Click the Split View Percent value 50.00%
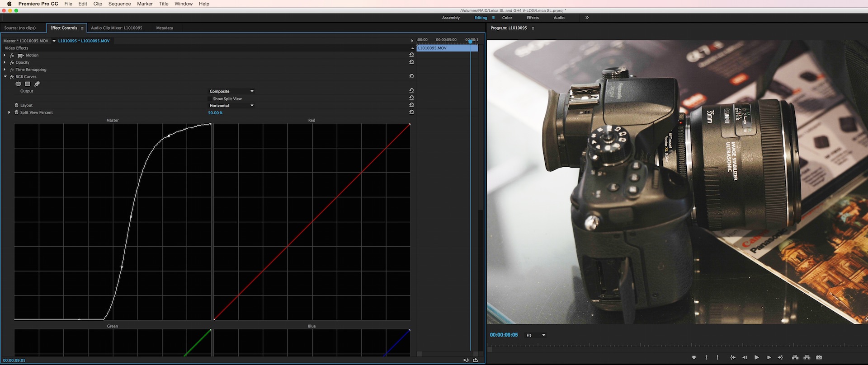 [x=215, y=113]
